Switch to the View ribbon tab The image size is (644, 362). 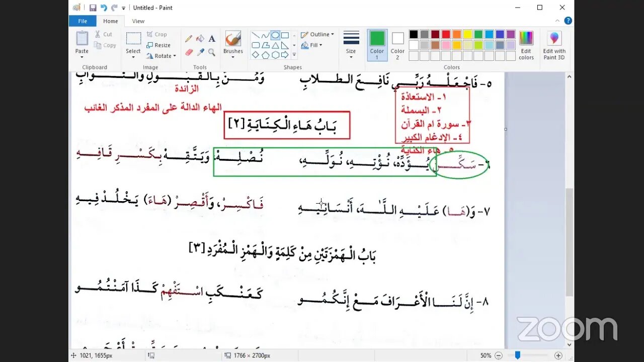click(x=138, y=21)
